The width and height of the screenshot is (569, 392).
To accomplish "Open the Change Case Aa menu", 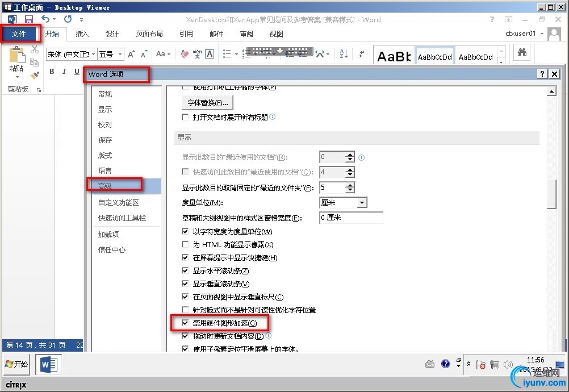I will point(163,54).
